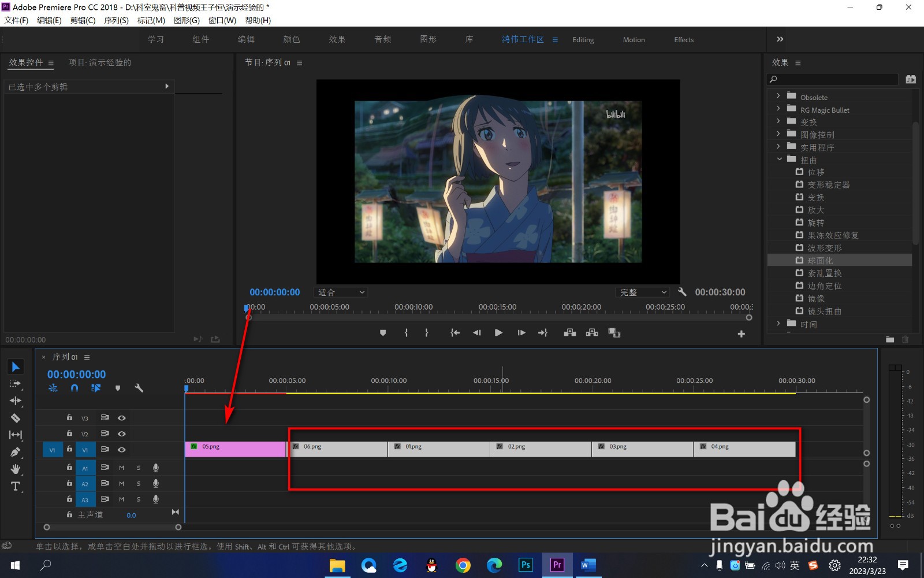Open playback resolution 完整 dropdown
This screenshot has width=924, height=578.
tap(643, 292)
